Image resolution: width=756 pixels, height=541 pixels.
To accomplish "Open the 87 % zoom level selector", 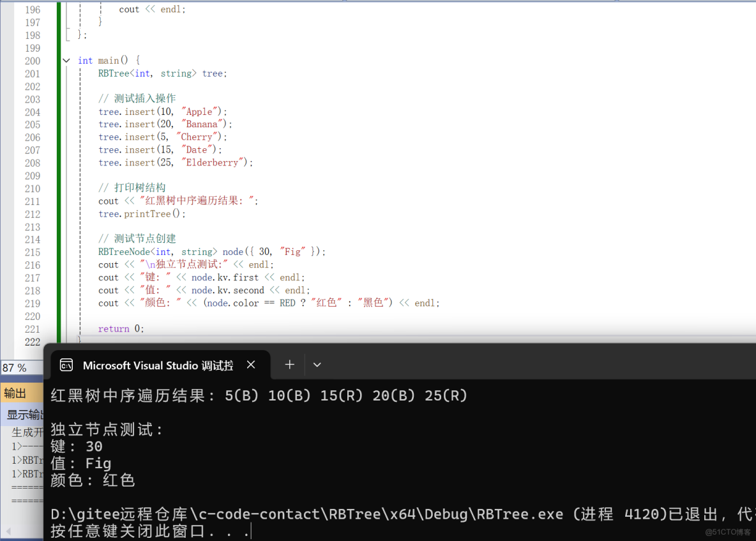I will click(13, 368).
